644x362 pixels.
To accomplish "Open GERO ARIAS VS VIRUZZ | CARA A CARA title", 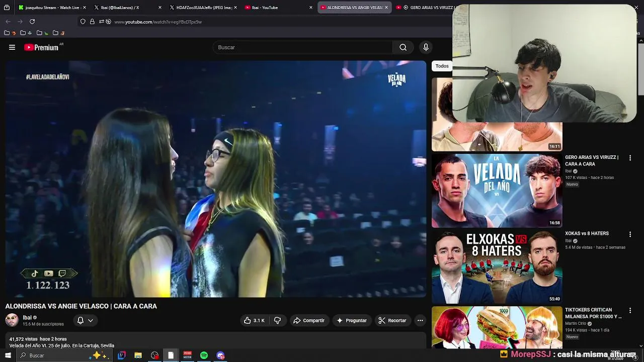I will pyautogui.click(x=592, y=160).
